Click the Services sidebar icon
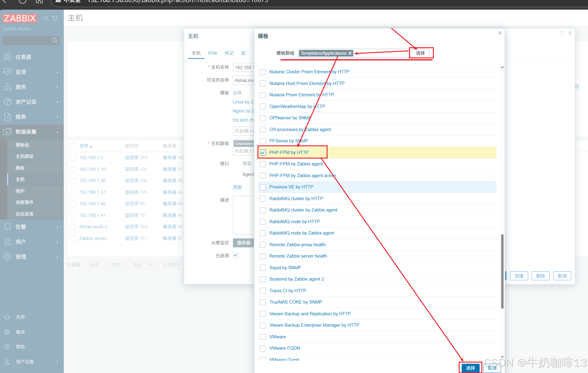 click(7, 87)
